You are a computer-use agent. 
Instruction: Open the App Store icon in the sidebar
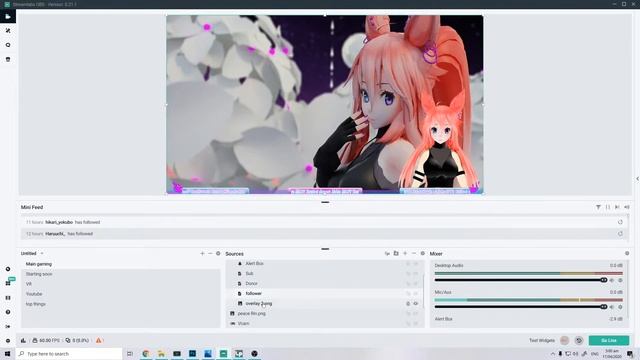pos(8,59)
